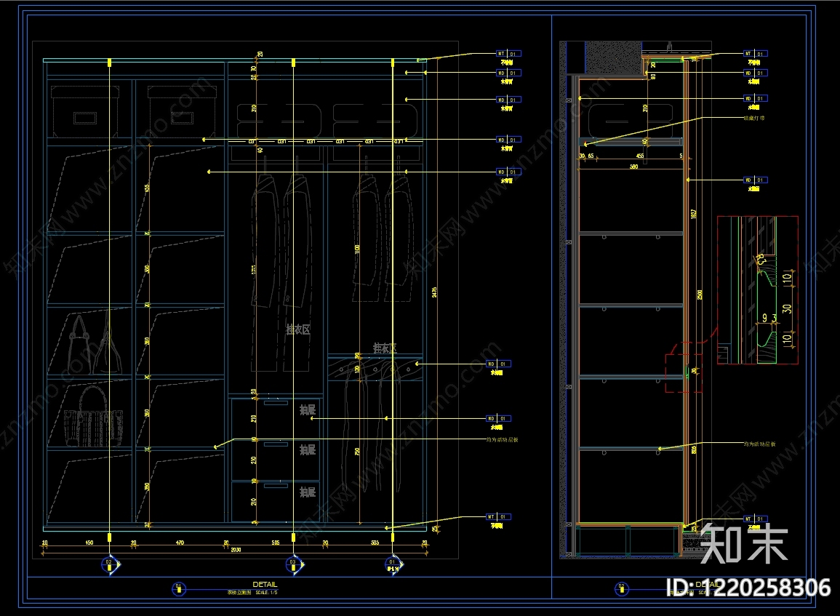Select the 65 dimension in the section view
The height and width of the screenshot is (616, 840).
pyautogui.click(x=591, y=156)
